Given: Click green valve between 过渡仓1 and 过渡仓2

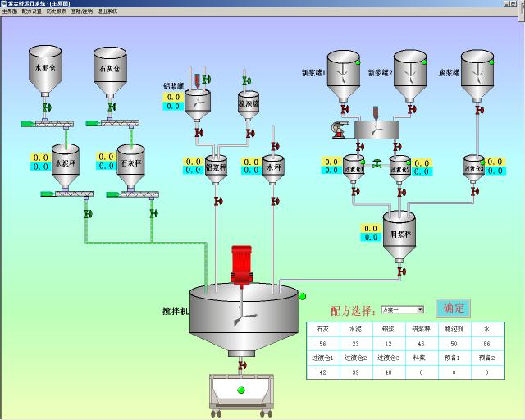Looking at the screenshot, I should coord(377,164).
